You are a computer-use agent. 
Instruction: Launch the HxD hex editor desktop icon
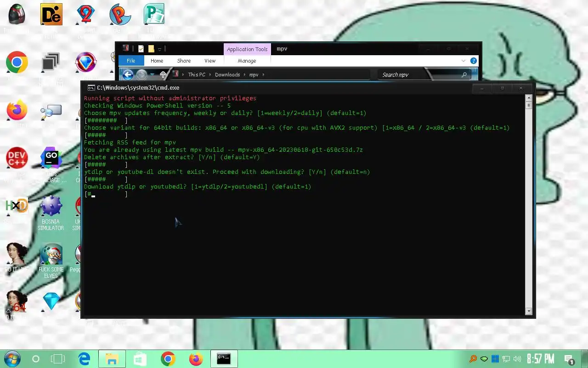(17, 206)
